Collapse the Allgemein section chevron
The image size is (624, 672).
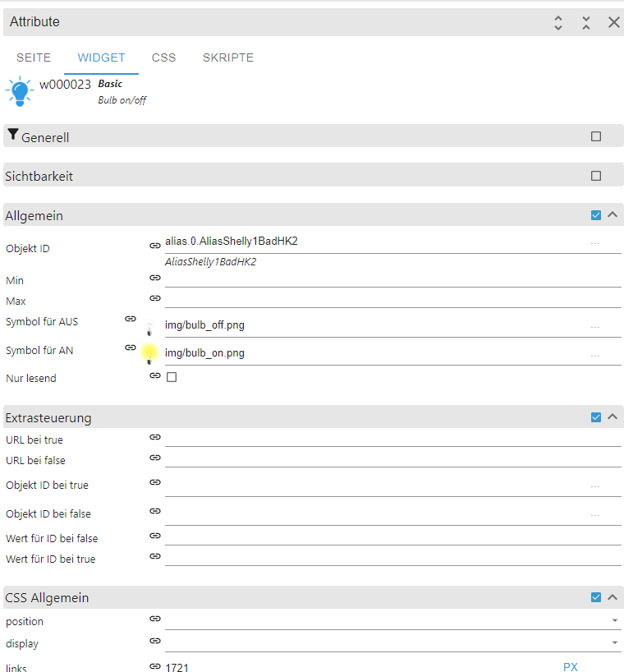click(613, 214)
